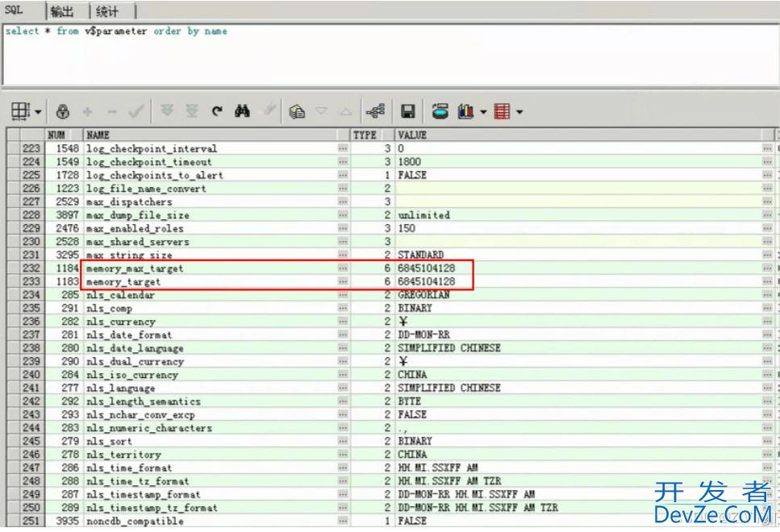Select the row 232 indicator
Image resolution: width=780 pixels, height=532 pixels.
tap(31, 268)
